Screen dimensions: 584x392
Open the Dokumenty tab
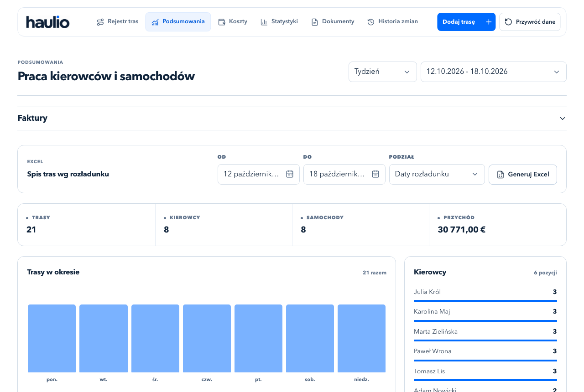(333, 22)
